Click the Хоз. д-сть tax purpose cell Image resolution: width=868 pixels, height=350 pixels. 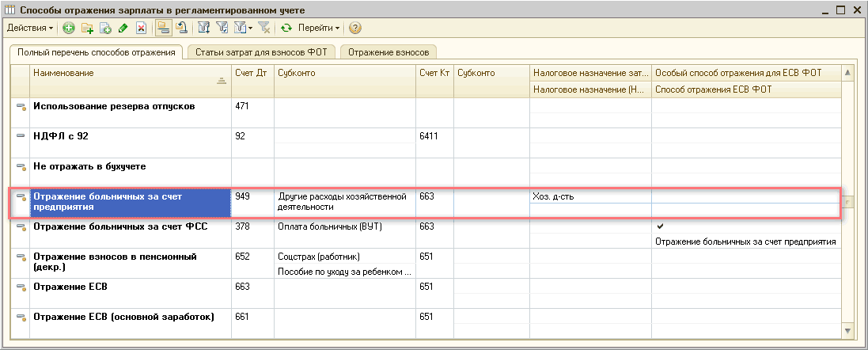pos(590,196)
